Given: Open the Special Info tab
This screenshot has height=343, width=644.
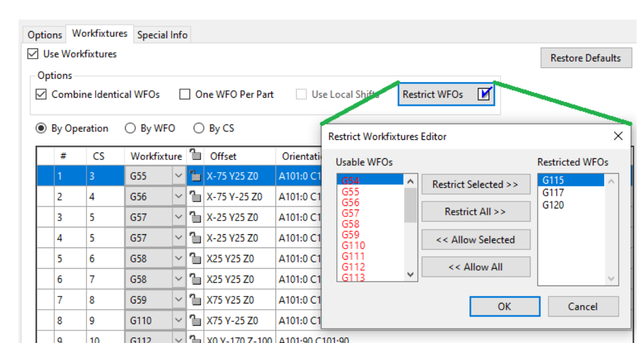Looking at the screenshot, I should click(162, 35).
